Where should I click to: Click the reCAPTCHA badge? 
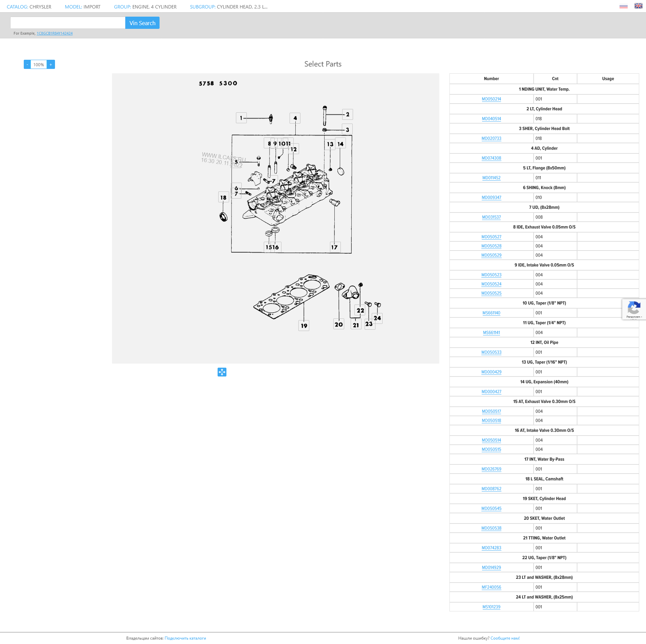point(633,309)
